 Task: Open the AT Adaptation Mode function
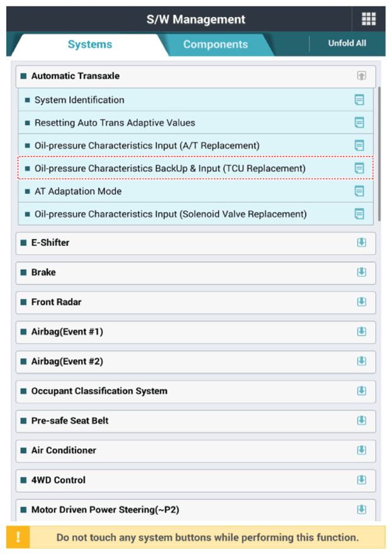pos(78,191)
